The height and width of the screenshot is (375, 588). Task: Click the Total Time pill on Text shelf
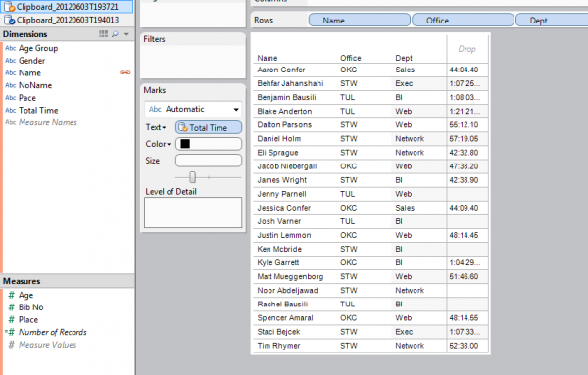(209, 127)
